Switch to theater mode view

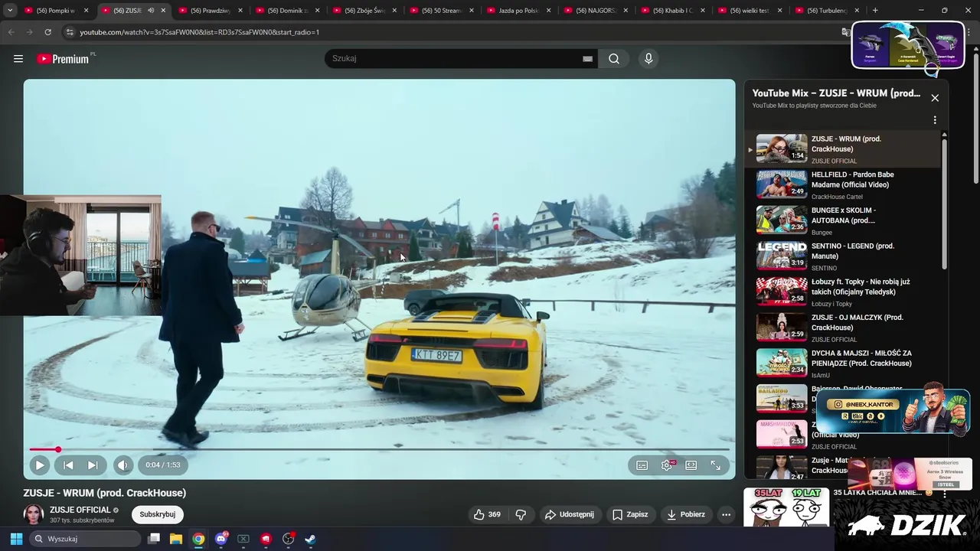[691, 465]
